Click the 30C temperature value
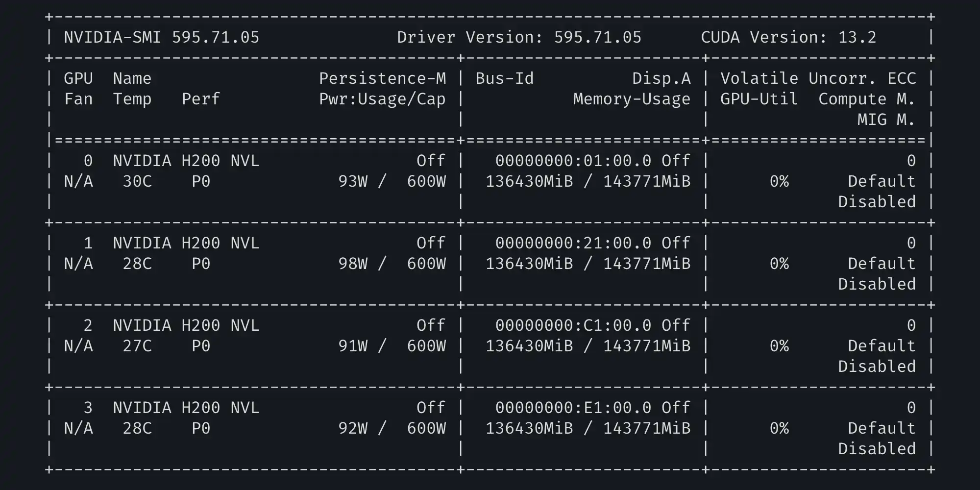The width and height of the screenshot is (980, 490). point(137,181)
